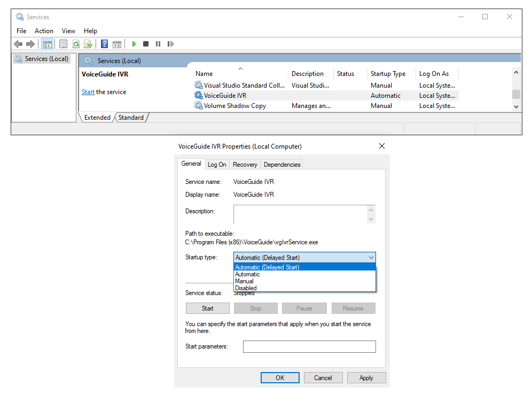Click the Start the service link
Viewport: 532px width, 402px height.
88,92
